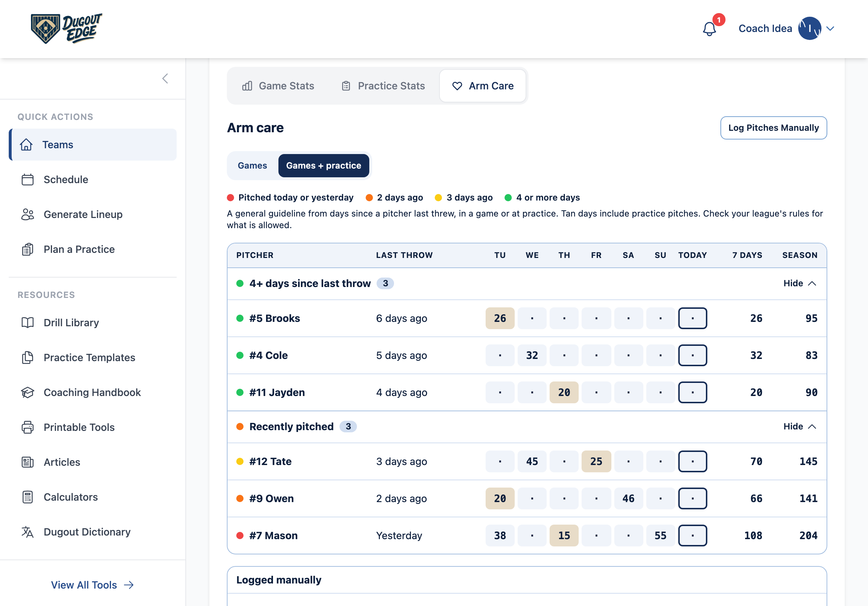Image resolution: width=868 pixels, height=606 pixels.
Task: Open the #9 Owen pitcher name
Action: coord(272,499)
